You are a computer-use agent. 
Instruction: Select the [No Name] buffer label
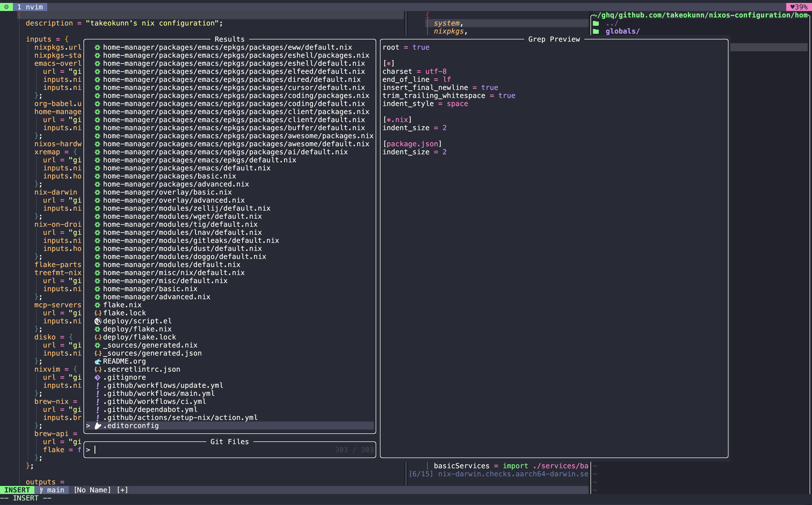coord(92,490)
